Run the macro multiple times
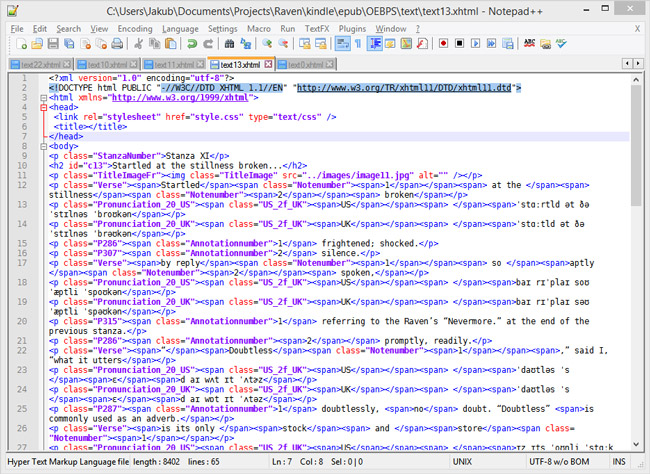The width and height of the screenshot is (650, 474). coord(492,44)
